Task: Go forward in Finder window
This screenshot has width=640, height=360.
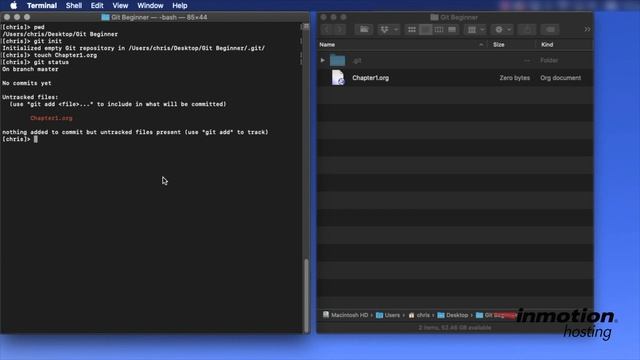Action: tap(340, 29)
